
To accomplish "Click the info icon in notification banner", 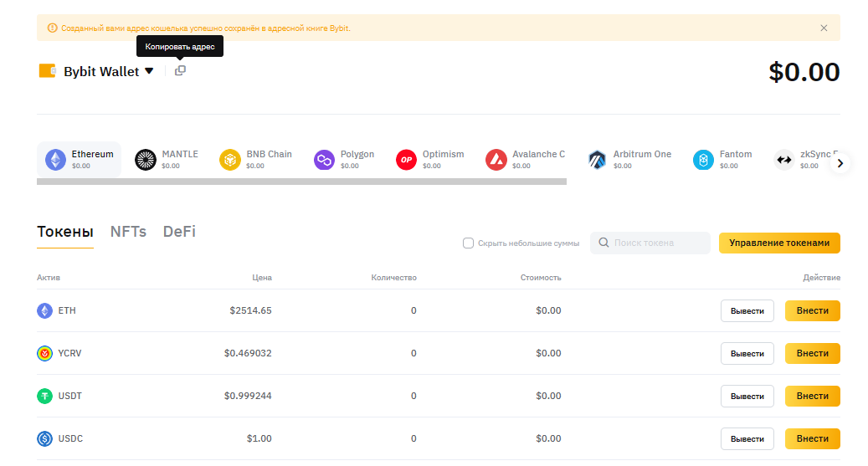I will pos(52,28).
